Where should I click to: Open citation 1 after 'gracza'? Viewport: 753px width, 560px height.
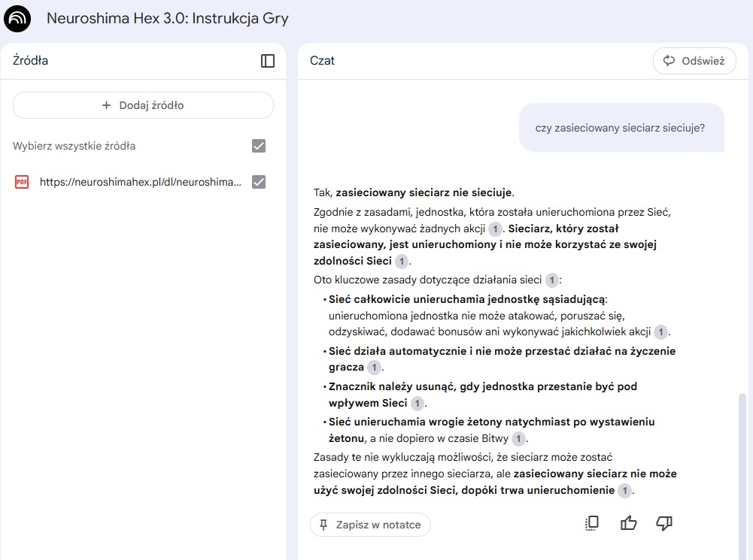[374, 368]
